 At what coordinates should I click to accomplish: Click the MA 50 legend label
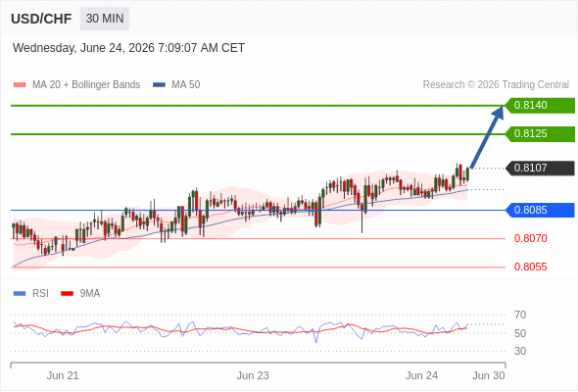pyautogui.click(x=186, y=85)
